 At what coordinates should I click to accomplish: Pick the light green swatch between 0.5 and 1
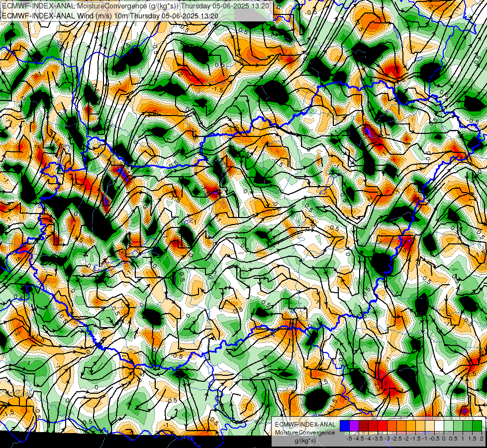coord(458,426)
